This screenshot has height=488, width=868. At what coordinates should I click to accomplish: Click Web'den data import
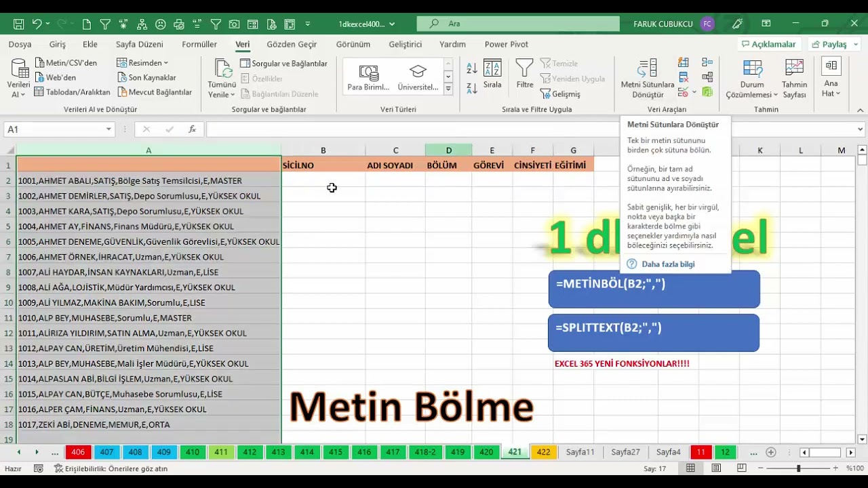coord(56,77)
